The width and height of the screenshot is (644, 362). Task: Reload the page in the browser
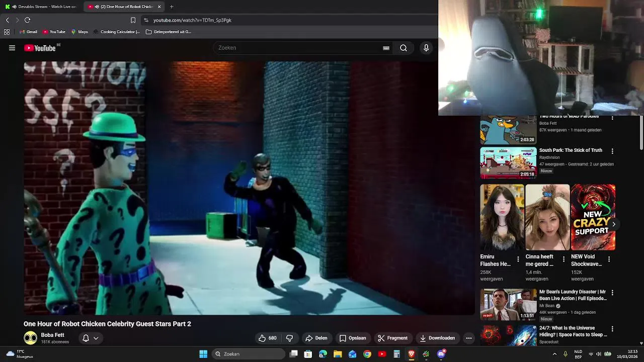[27, 20]
